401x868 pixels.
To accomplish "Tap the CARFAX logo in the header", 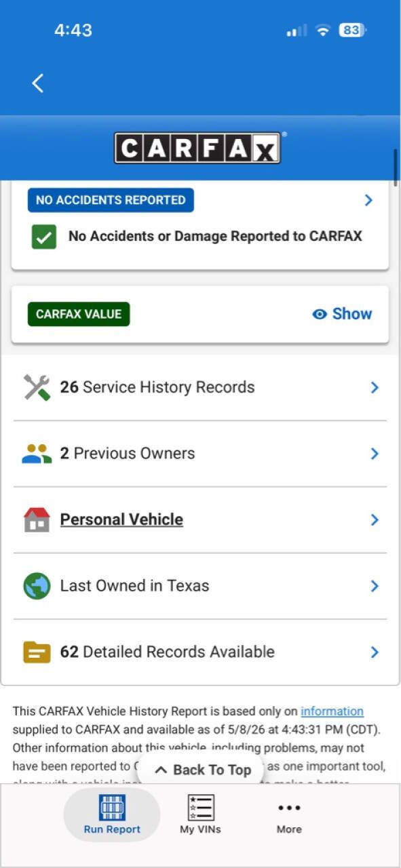I will (x=197, y=148).
